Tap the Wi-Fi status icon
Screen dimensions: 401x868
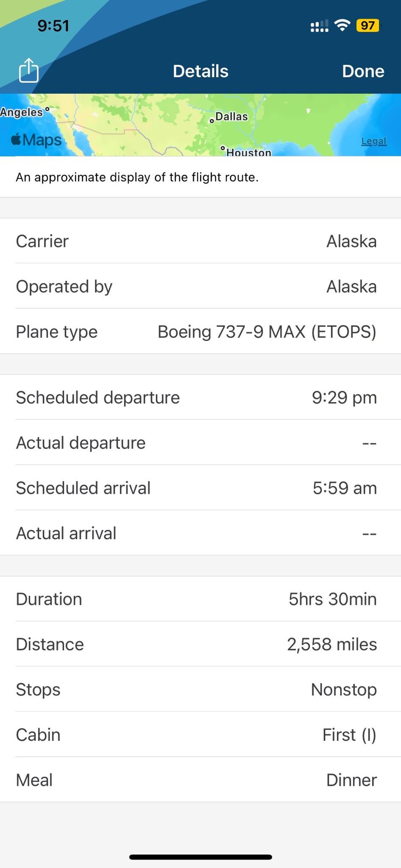pos(343,26)
